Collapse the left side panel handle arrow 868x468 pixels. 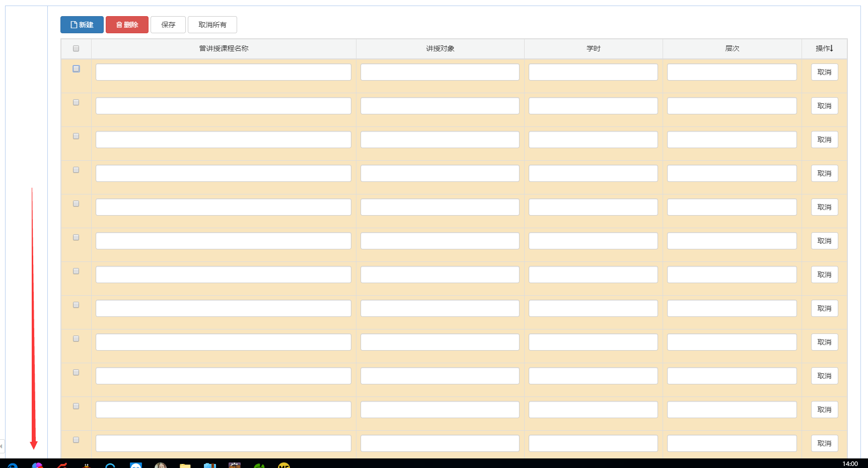[2, 446]
